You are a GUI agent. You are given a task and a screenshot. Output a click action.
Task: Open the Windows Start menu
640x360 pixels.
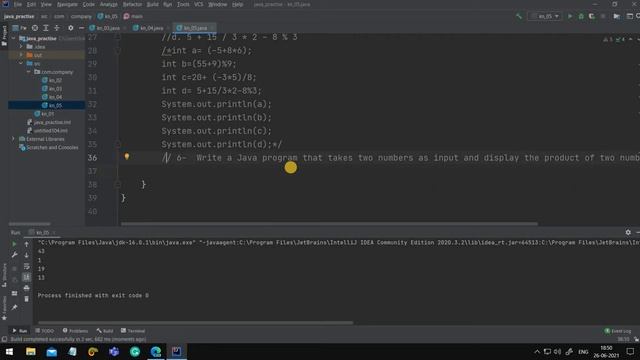pyautogui.click(x=9, y=351)
